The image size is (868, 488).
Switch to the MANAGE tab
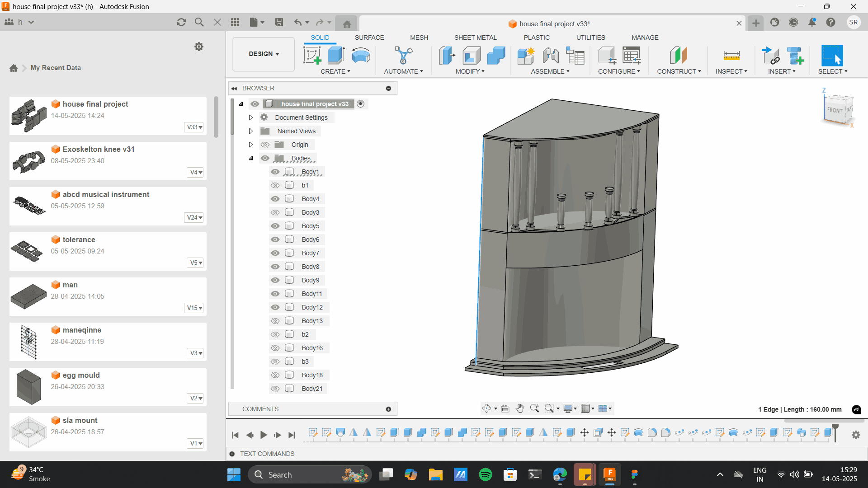pyautogui.click(x=645, y=38)
